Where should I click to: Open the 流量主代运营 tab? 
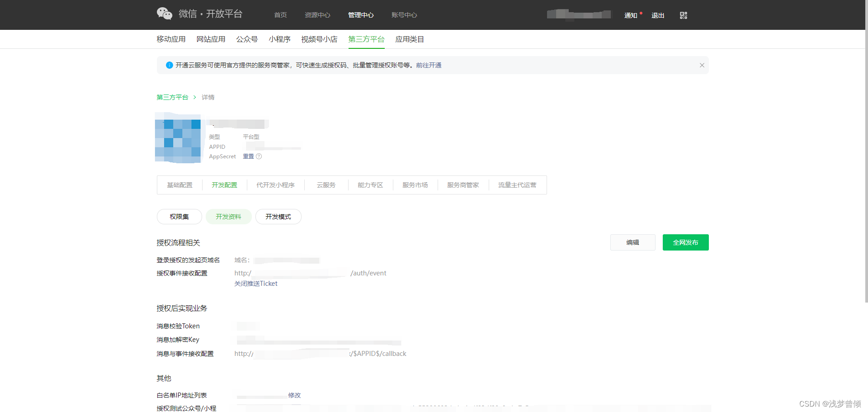[517, 185]
